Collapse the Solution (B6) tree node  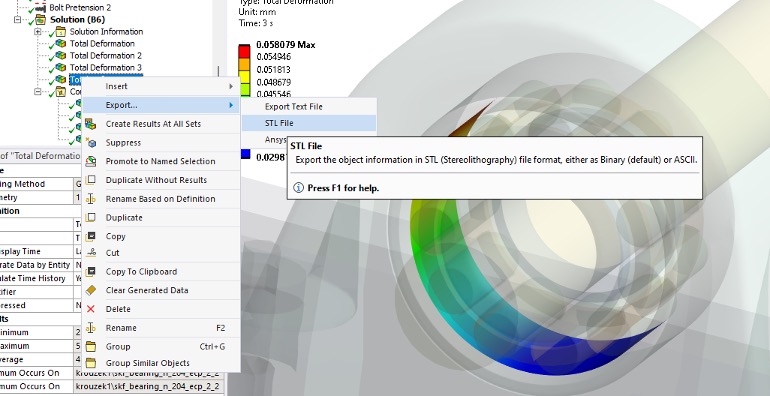[18, 20]
